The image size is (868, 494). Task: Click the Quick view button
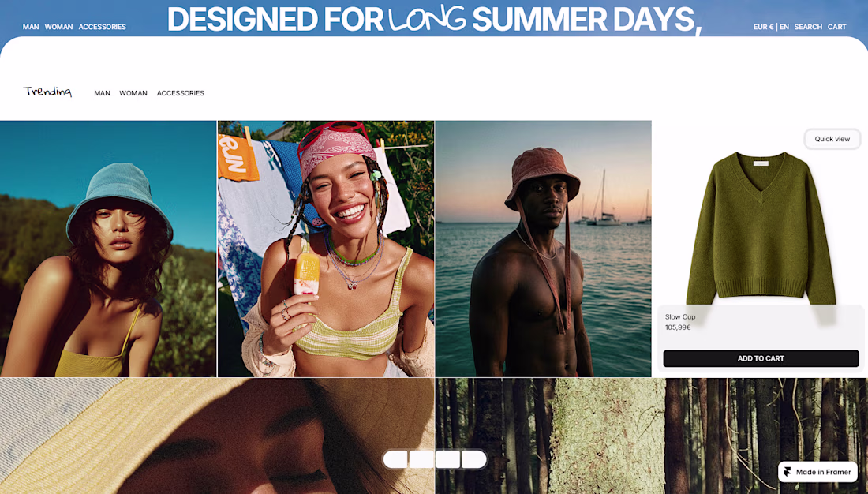(832, 139)
